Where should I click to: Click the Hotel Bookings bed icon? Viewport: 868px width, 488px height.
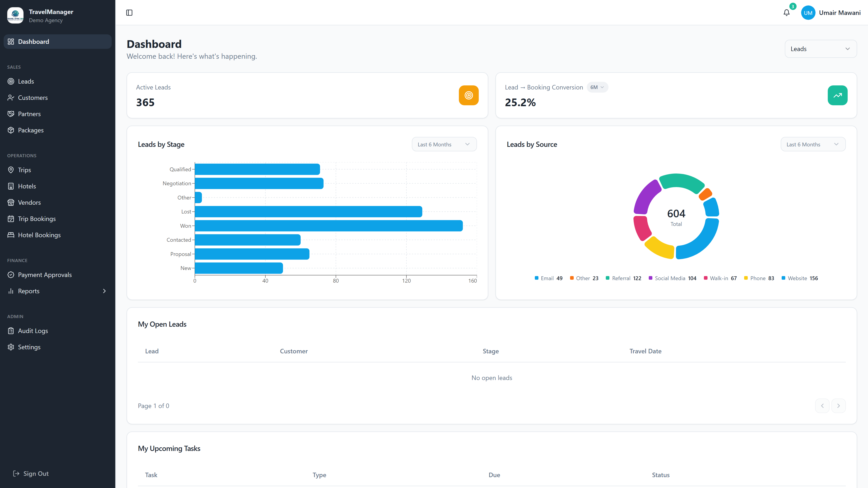(11, 235)
